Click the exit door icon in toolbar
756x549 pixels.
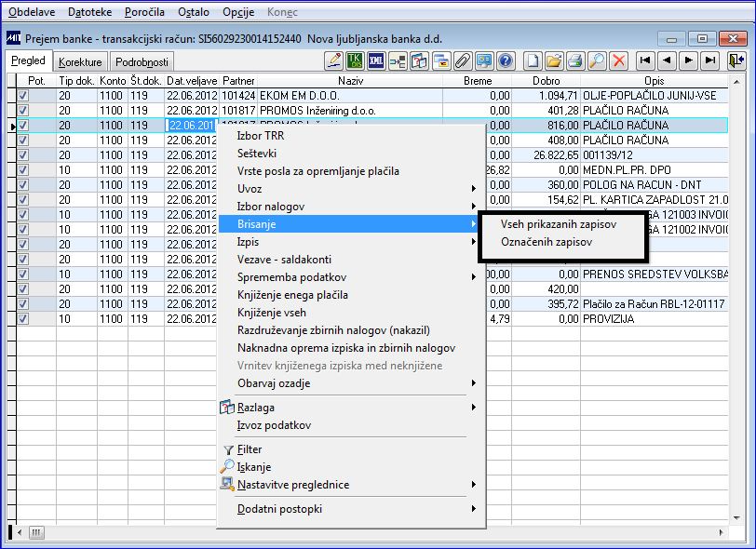(737, 61)
